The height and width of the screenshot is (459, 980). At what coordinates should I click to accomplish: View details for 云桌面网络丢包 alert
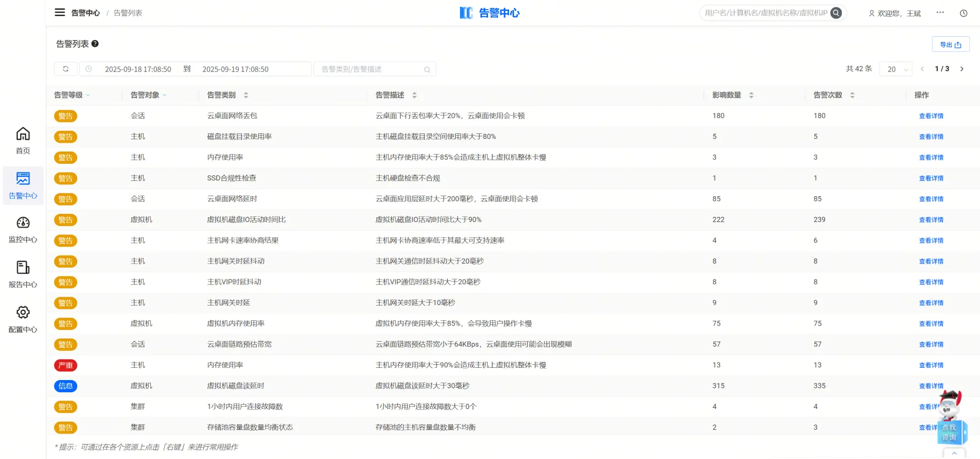coord(931,116)
